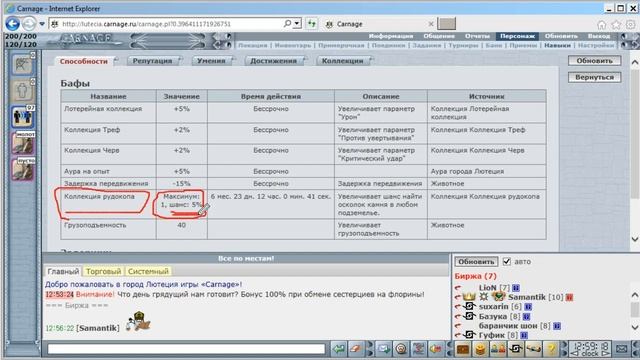
Task: Click the private message arrow beside suxarin
Action: [x=458, y=307]
